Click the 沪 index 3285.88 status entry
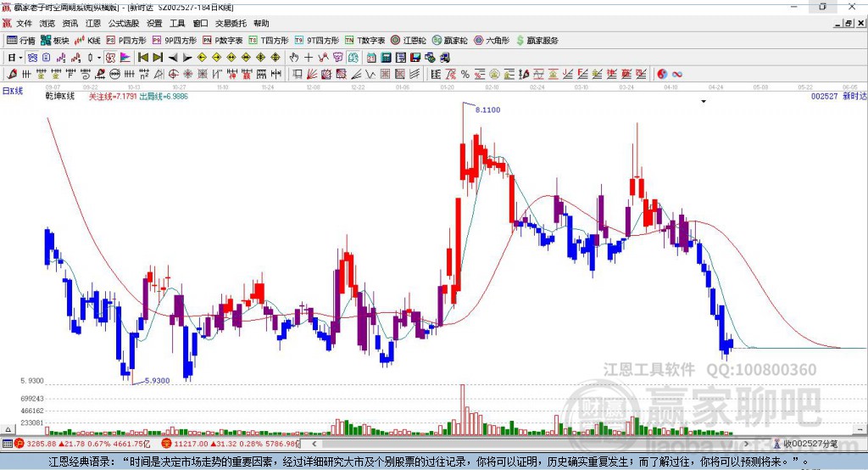The image size is (868, 470). [82, 444]
